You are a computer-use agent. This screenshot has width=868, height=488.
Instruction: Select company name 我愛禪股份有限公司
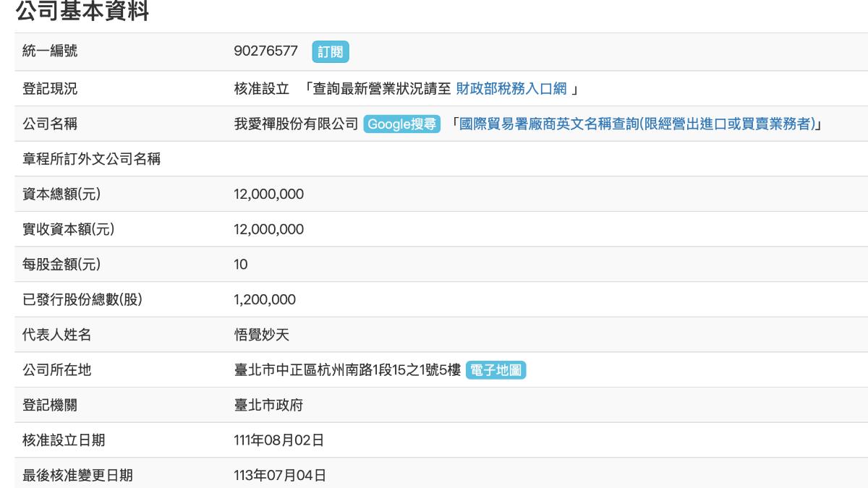click(296, 124)
